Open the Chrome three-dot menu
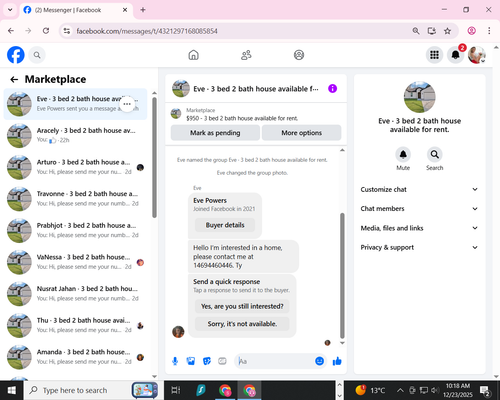Screen dimensions: 500x400 [489, 31]
